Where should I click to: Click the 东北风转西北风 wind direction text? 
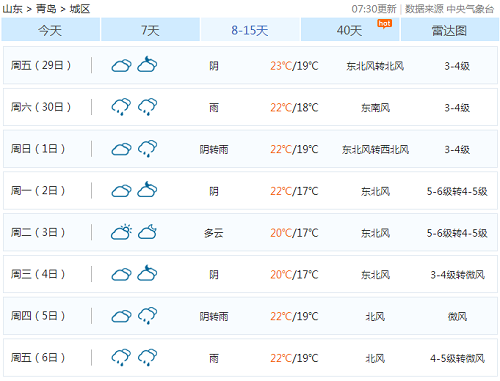tap(375, 149)
